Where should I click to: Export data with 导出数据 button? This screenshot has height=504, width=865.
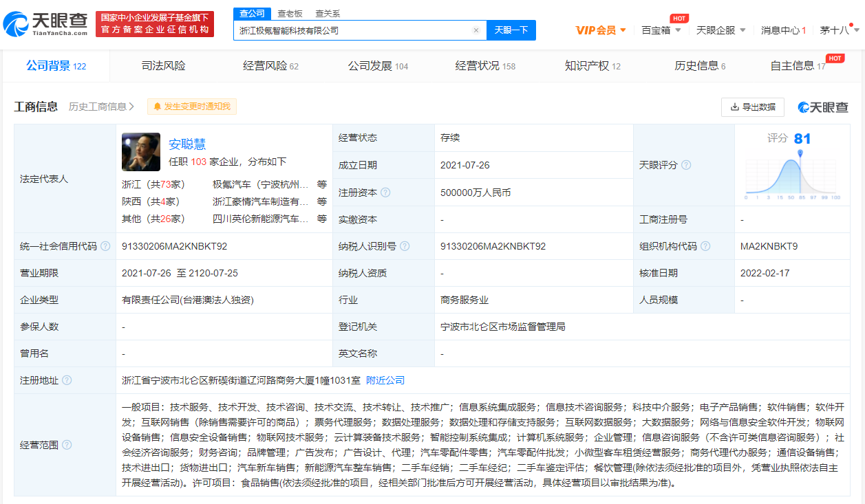click(x=752, y=107)
